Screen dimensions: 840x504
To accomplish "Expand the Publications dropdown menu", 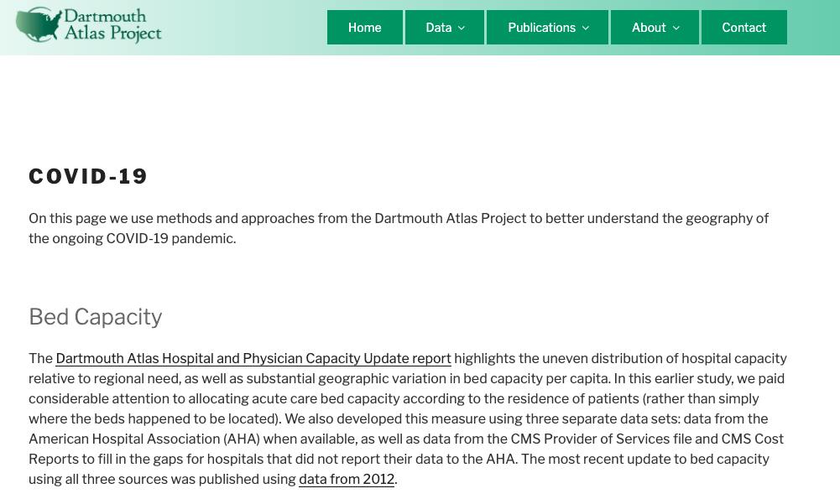I will (x=547, y=28).
